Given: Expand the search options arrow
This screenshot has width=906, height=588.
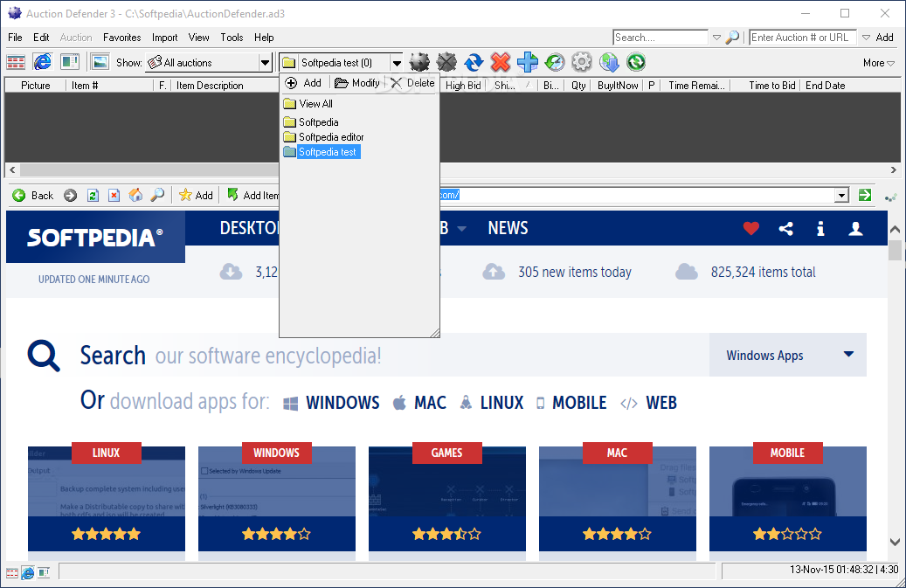Looking at the screenshot, I should point(716,38).
